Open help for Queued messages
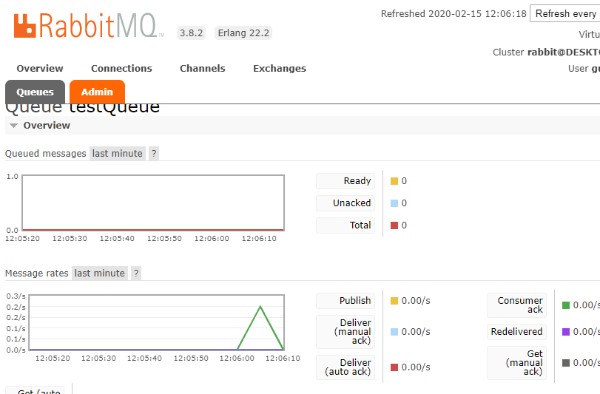The height and width of the screenshot is (394, 600). click(154, 153)
